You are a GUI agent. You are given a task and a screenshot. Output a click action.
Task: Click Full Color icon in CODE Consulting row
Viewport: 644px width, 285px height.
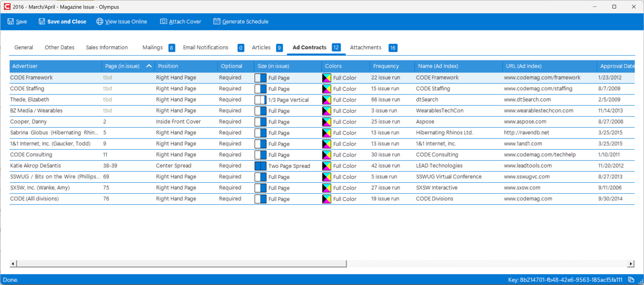[x=327, y=155]
